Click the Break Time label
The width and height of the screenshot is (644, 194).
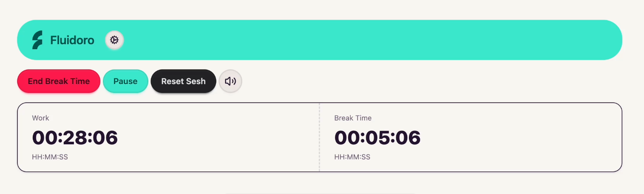(x=353, y=118)
